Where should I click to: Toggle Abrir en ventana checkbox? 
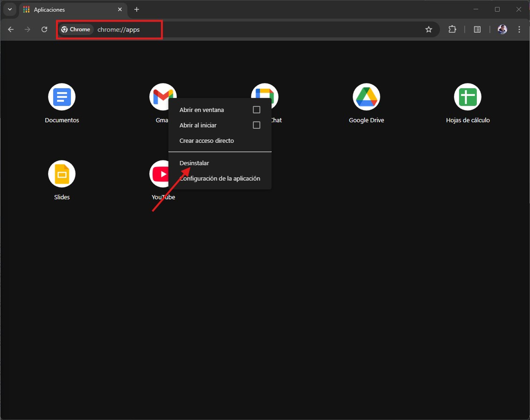[256, 110]
